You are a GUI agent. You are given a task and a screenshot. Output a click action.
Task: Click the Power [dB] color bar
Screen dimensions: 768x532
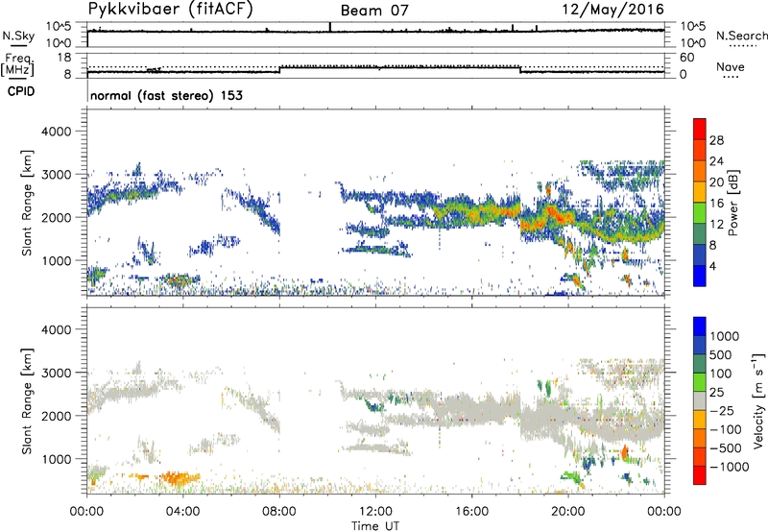(x=700, y=202)
